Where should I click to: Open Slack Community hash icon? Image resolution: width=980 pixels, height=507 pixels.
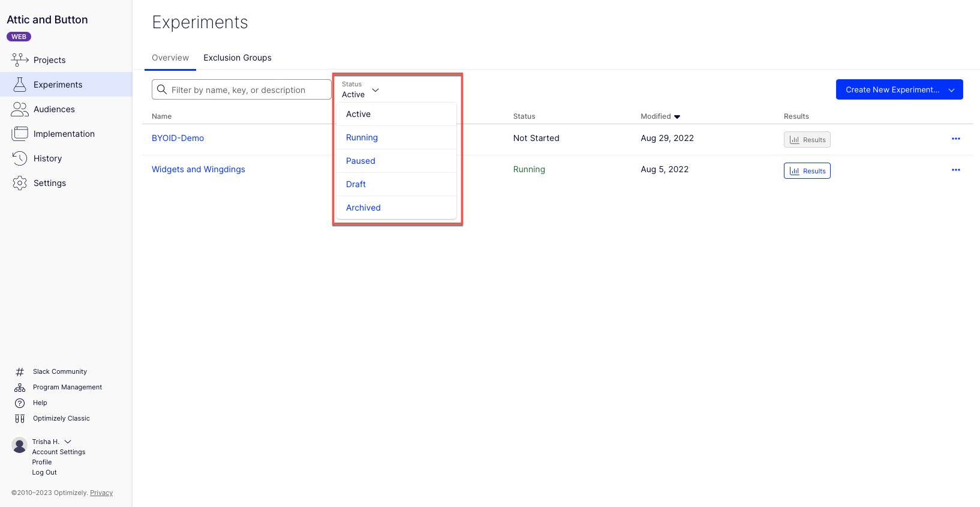20,372
